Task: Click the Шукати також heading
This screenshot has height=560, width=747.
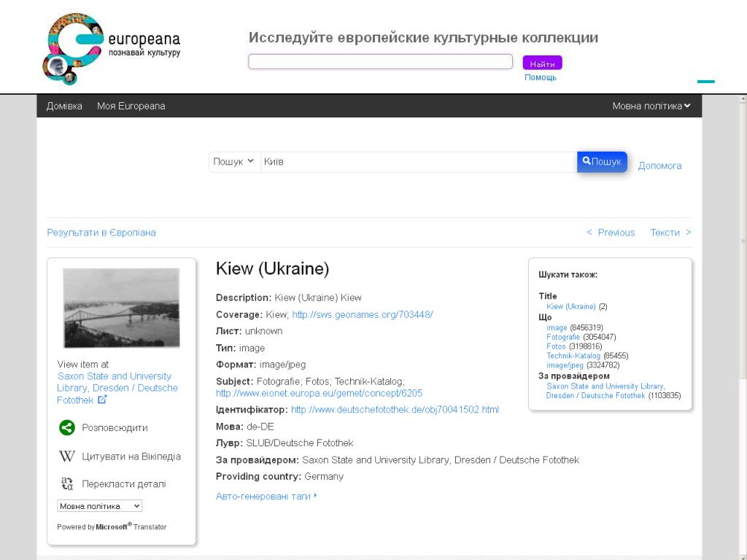Action: point(568,275)
